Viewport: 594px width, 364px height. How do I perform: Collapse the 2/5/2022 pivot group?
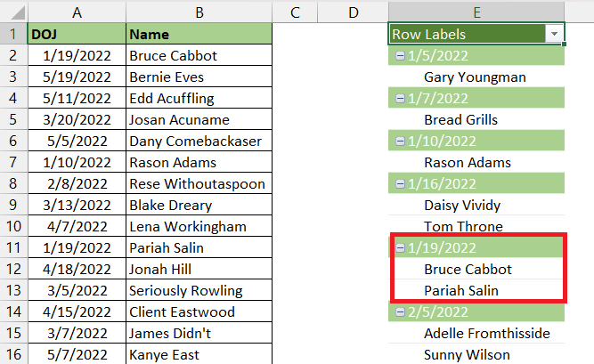pyautogui.click(x=400, y=312)
